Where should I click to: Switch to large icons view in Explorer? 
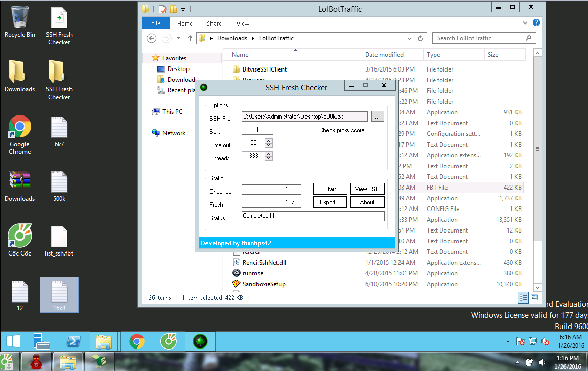tap(534, 297)
